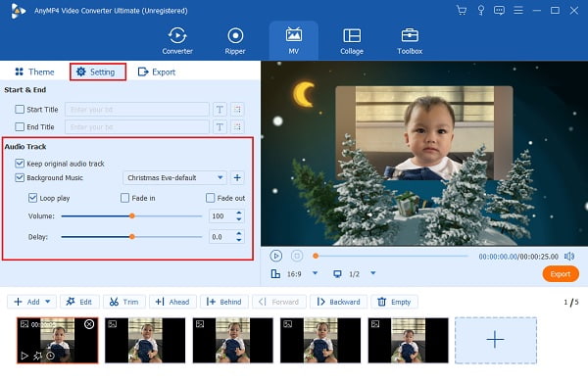
Task: Open the hamburger menu icon
Action: click(518, 10)
